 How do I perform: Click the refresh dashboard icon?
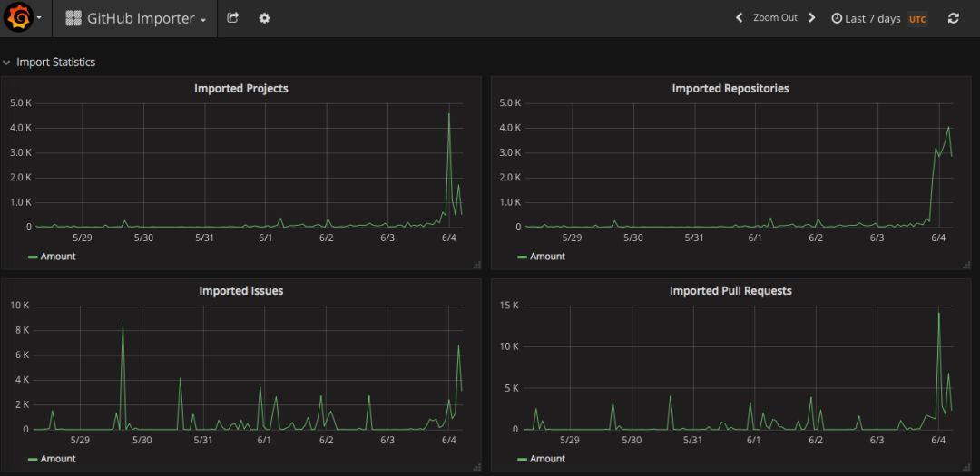[953, 18]
